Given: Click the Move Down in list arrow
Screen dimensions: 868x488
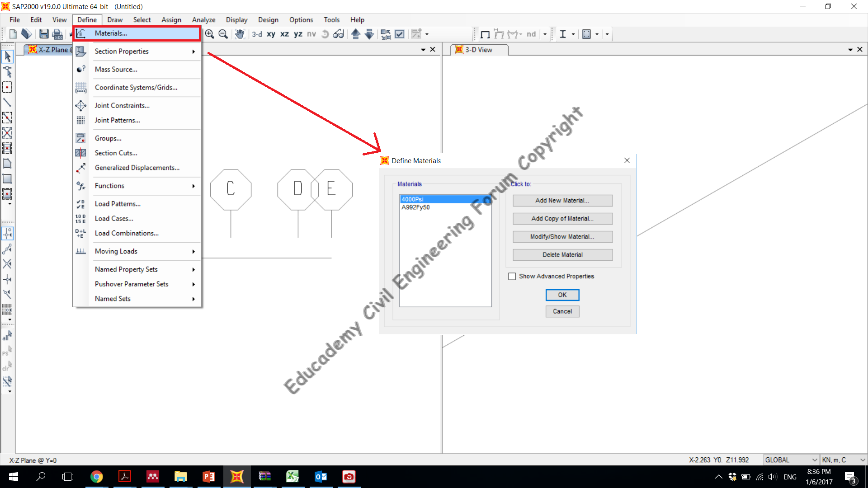Looking at the screenshot, I should (369, 34).
